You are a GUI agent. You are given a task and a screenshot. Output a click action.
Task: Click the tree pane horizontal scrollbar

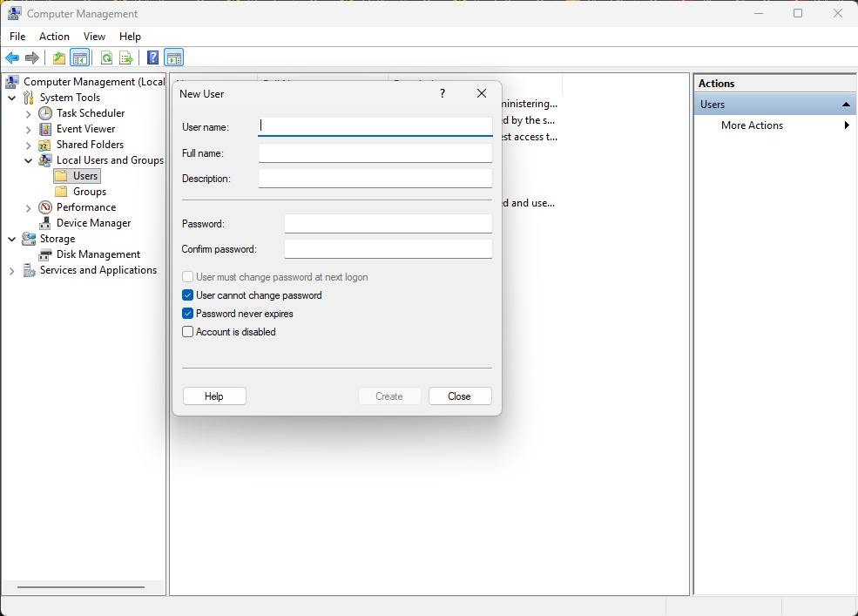point(81,587)
